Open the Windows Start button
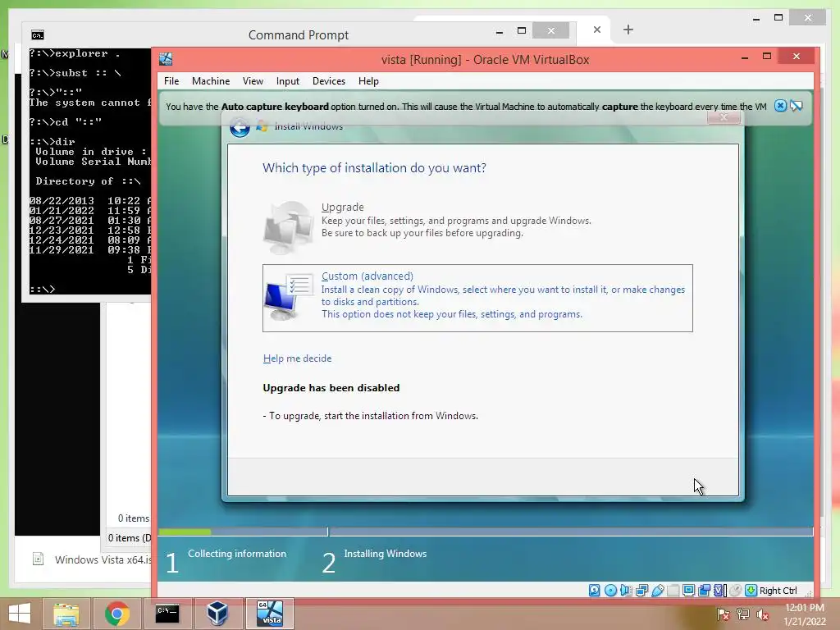Image resolution: width=840 pixels, height=630 pixels. pyautogui.click(x=20, y=614)
